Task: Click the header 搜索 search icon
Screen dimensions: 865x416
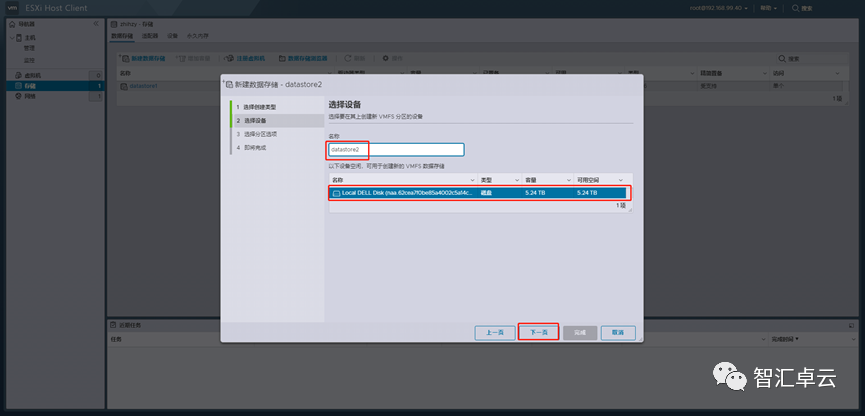Action: pyautogui.click(x=795, y=8)
